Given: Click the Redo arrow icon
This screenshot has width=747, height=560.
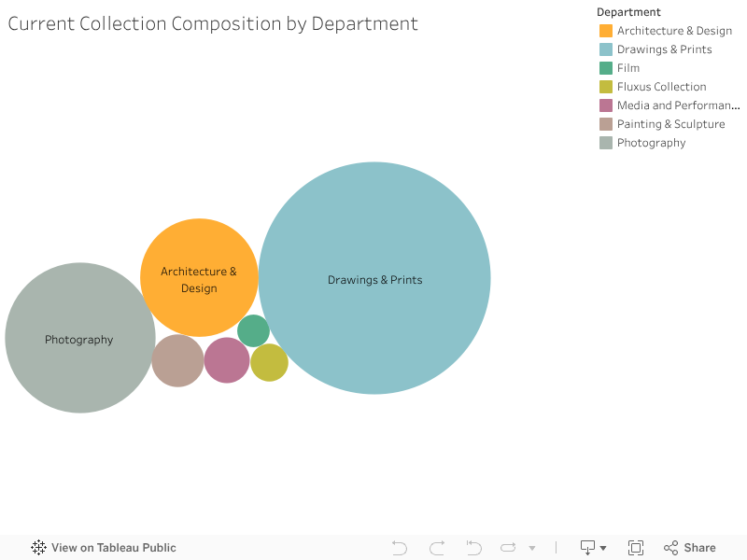Looking at the screenshot, I should [437, 548].
